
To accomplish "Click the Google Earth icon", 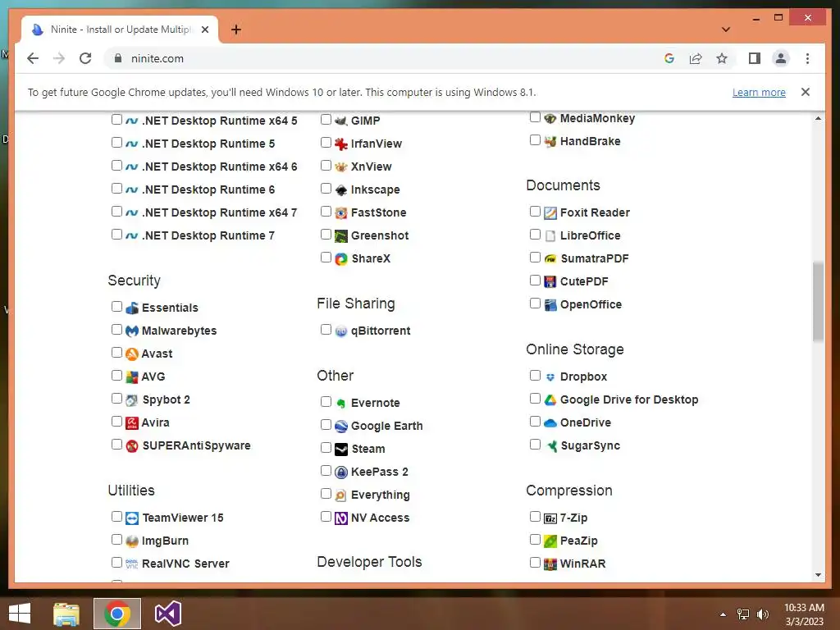I will pyautogui.click(x=340, y=426).
